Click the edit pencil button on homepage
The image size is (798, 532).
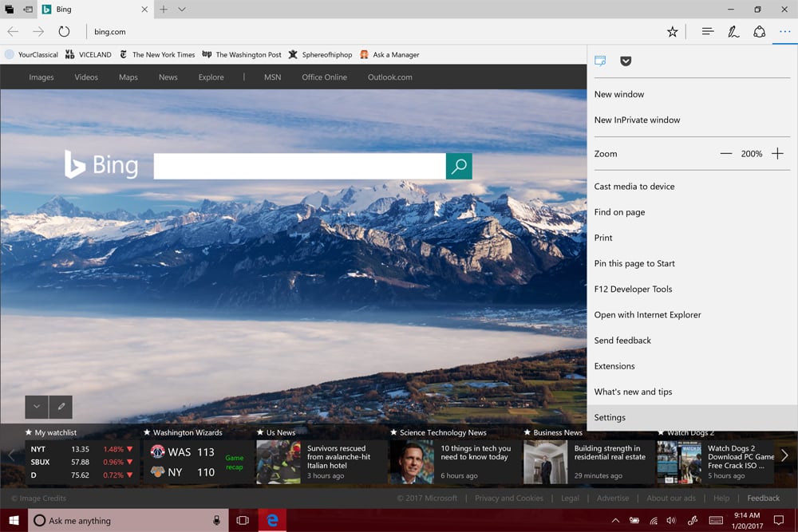[x=61, y=407]
